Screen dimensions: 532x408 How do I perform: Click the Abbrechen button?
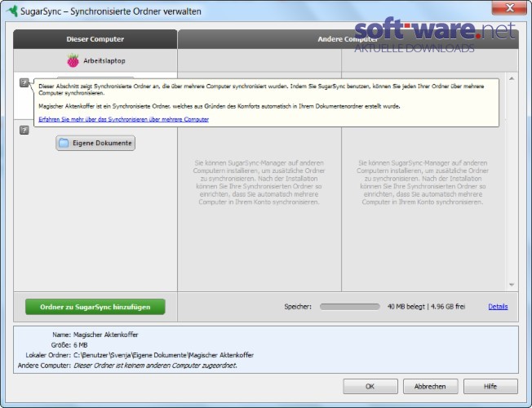tap(430, 386)
